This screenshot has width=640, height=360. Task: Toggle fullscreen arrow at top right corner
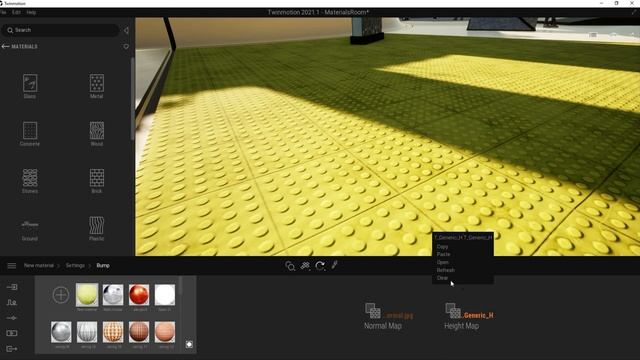coord(634,12)
